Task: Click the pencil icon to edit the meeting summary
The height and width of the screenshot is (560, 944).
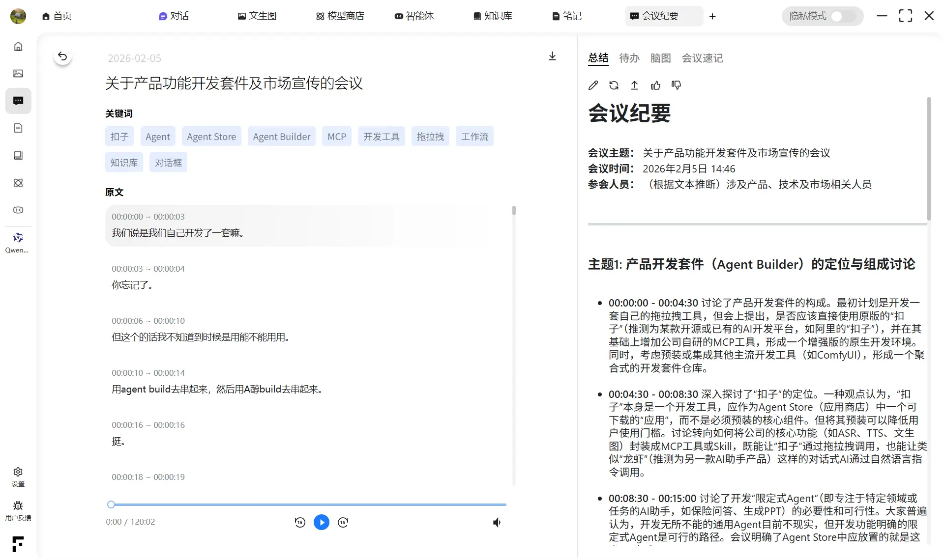Action: [593, 85]
